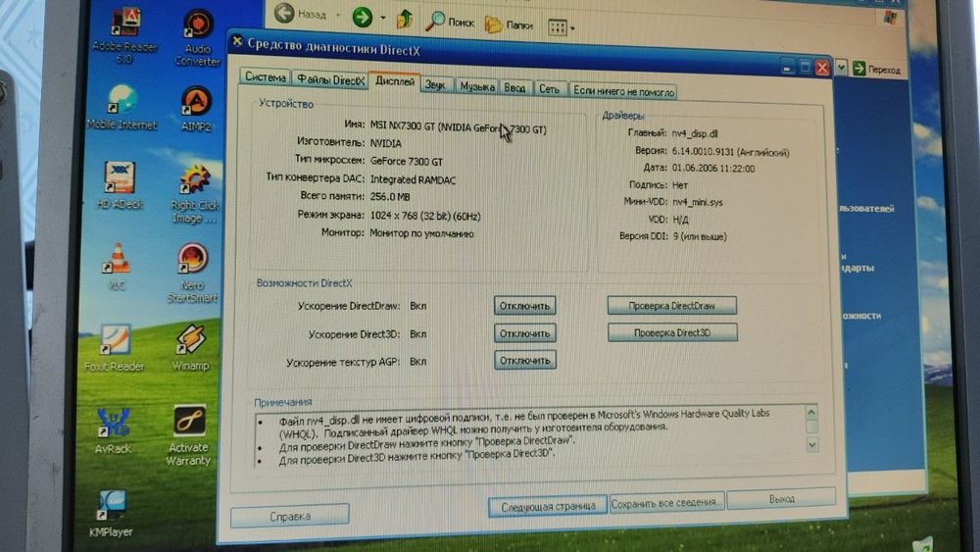Click Выход exit button
Viewport: 980px width, 552px height.
tap(781, 499)
